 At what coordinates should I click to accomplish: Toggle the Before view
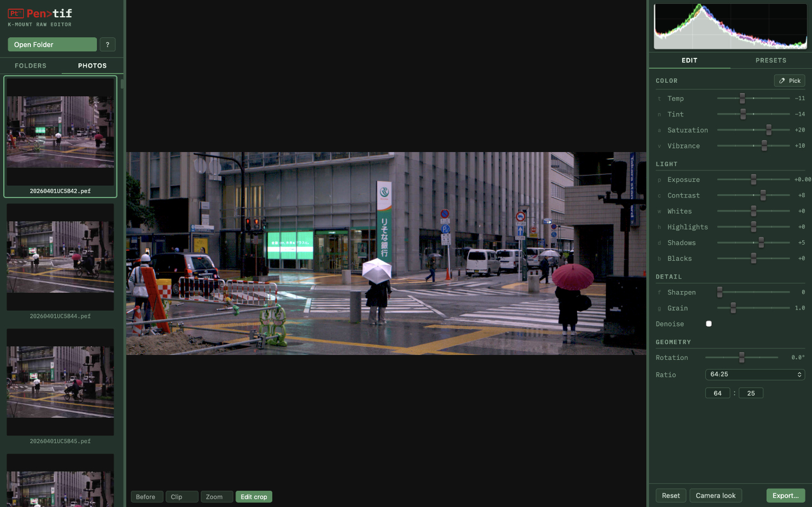(146, 497)
